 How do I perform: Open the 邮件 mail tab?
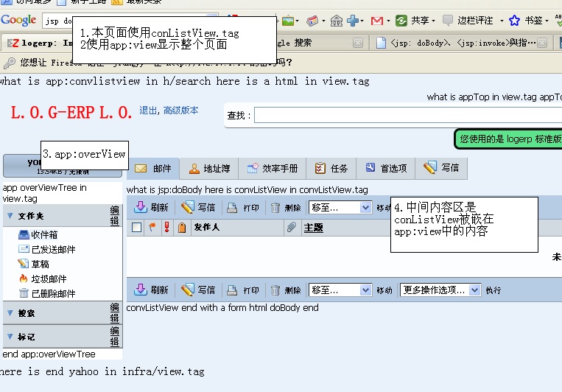(x=153, y=168)
